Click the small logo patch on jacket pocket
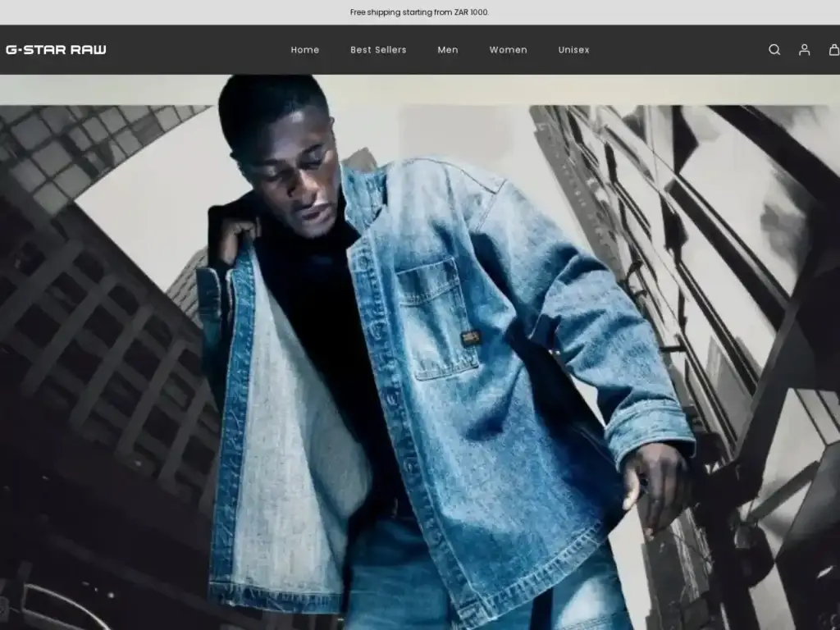840x630 pixels. click(469, 337)
